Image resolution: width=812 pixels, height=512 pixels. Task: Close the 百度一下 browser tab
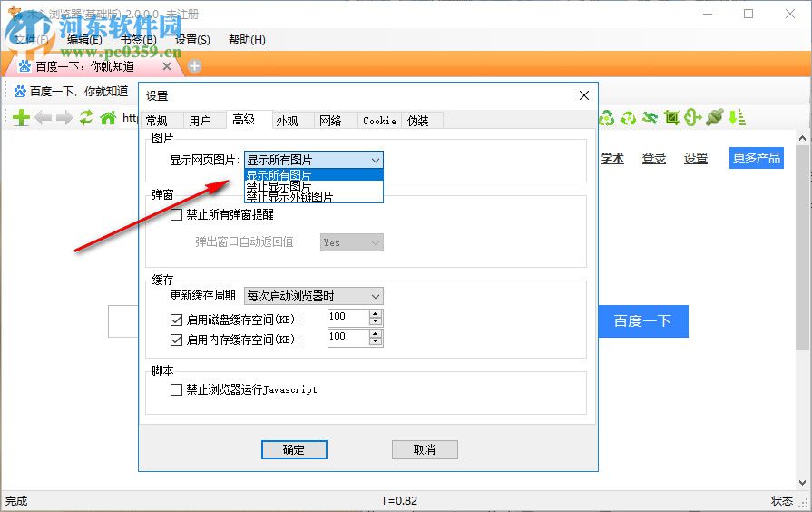pos(167,66)
